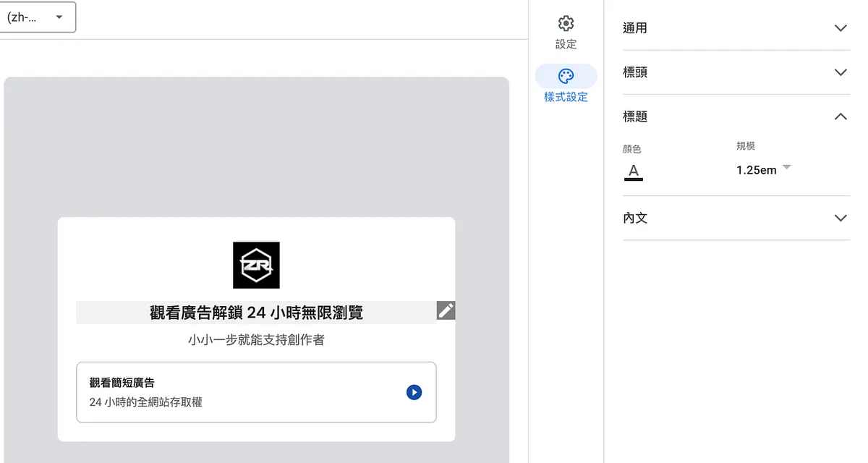Click the 觀看簡短廣告 option title
The height and width of the screenshot is (463, 868).
[122, 383]
